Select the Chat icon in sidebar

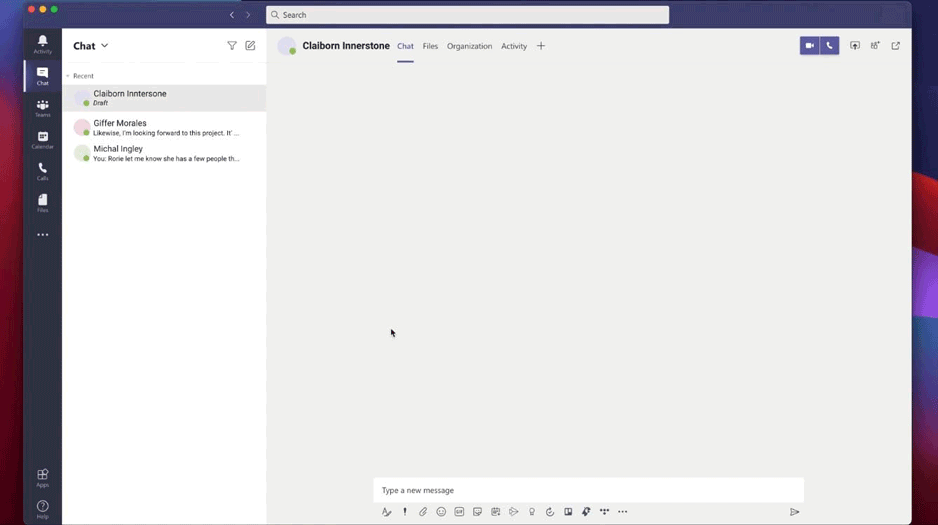(x=42, y=76)
